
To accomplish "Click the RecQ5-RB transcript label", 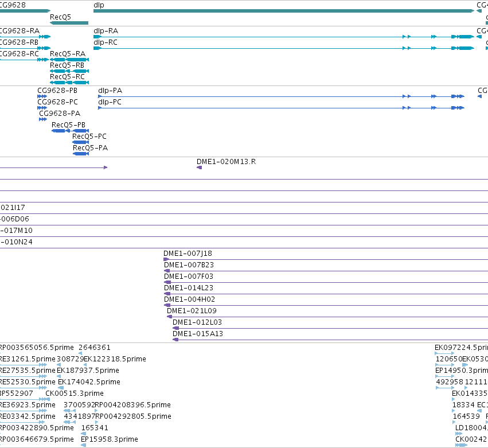I will [67, 65].
